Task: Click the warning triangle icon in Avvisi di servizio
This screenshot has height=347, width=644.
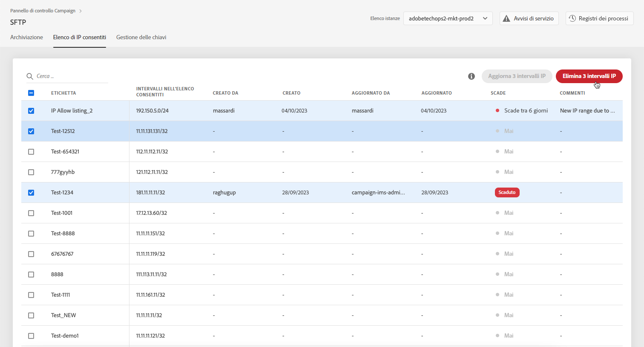Action: [506, 18]
